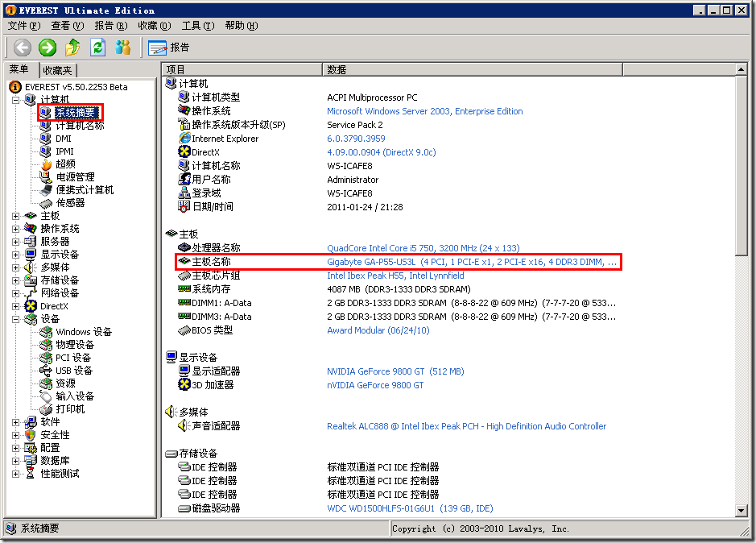Screen dimensions: 756x543
Task: Click the users icon in the toolbar
Action: (123, 48)
